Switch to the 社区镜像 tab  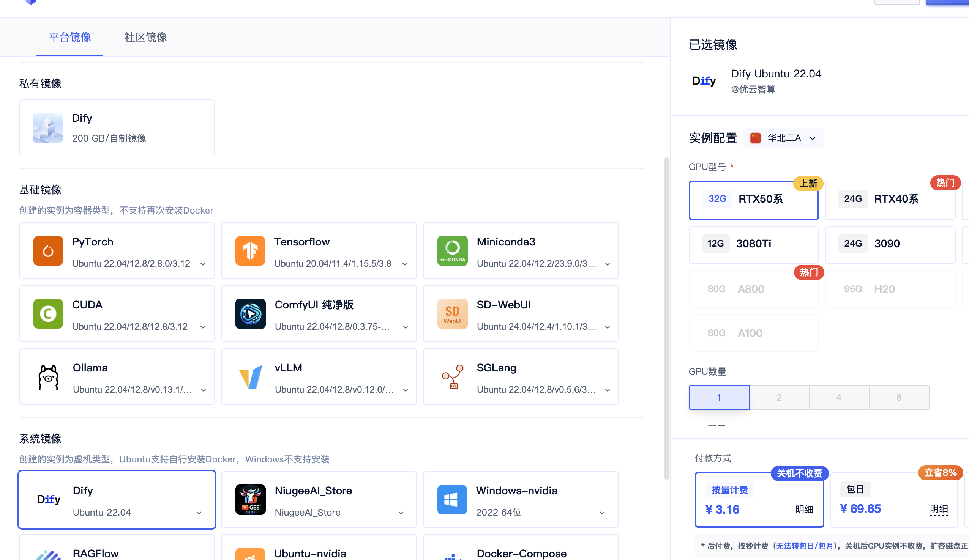(145, 37)
